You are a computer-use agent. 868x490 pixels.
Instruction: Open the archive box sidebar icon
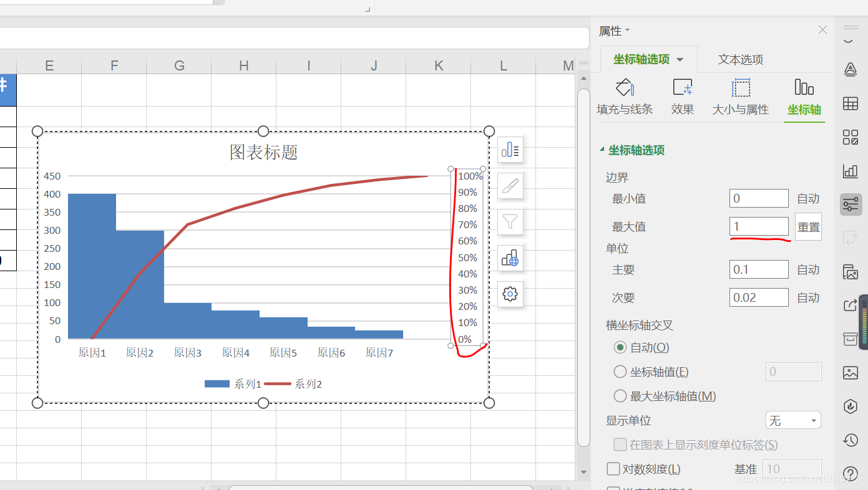coord(851,339)
